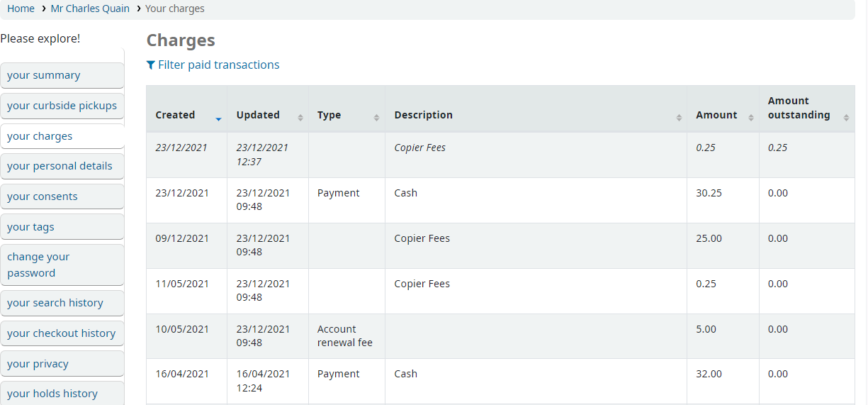Open the your summary tab
The image size is (868, 405).
(x=62, y=75)
